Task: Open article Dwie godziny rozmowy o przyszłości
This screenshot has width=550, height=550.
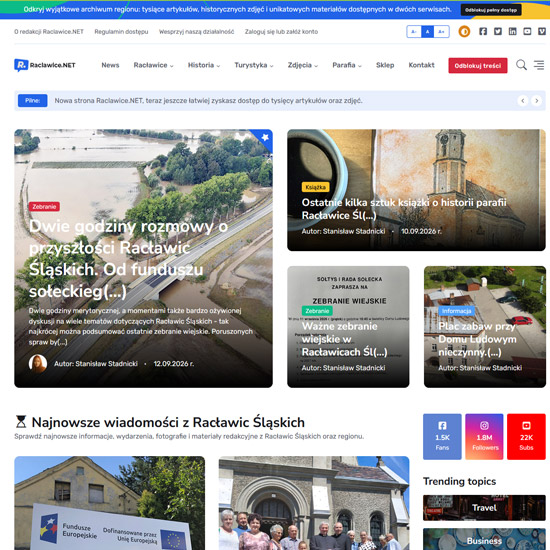Action: [128, 259]
